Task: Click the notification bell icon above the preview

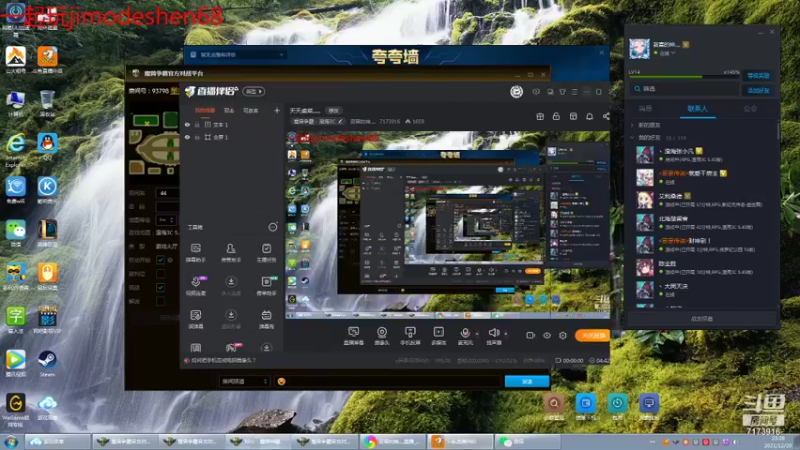Action: click(x=589, y=117)
